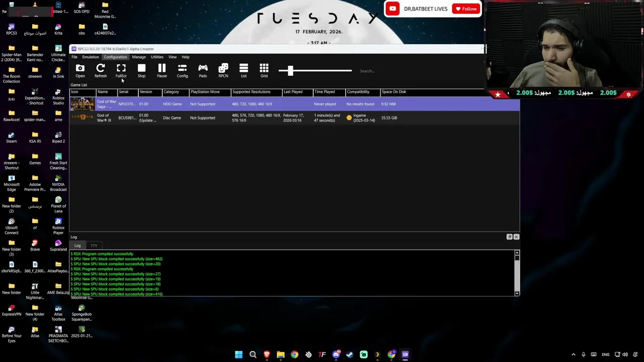
Task: Open the Help menu
Action: click(186, 57)
